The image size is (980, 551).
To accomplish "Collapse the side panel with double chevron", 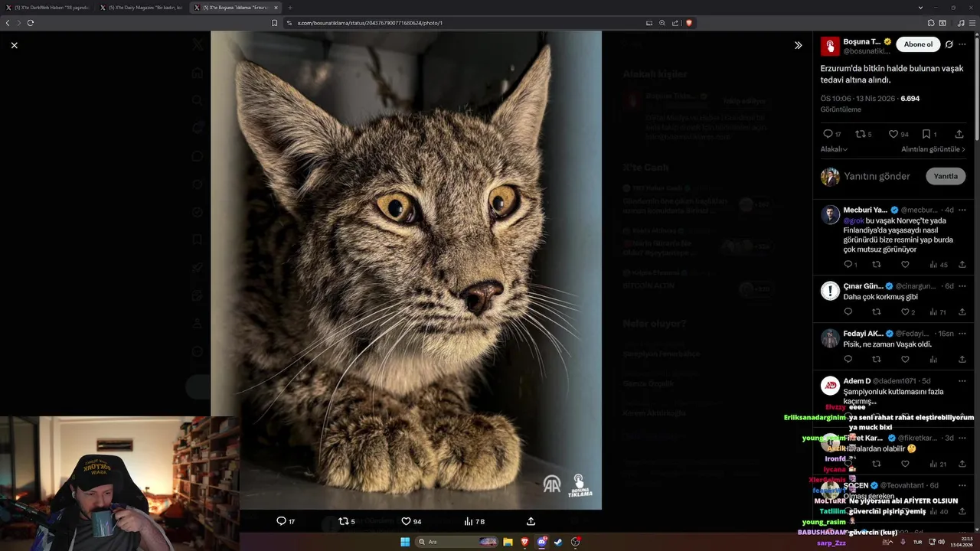I will tap(798, 45).
